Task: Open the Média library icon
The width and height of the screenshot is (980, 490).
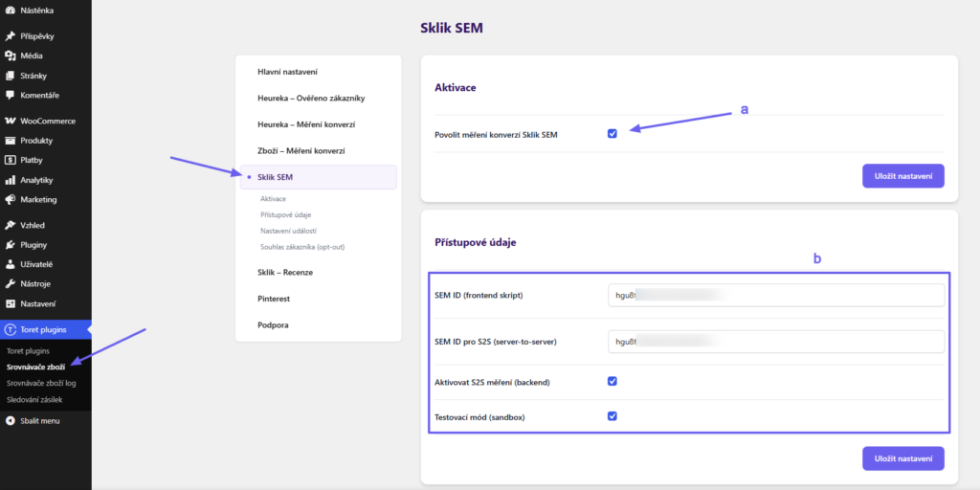Action: coord(10,56)
